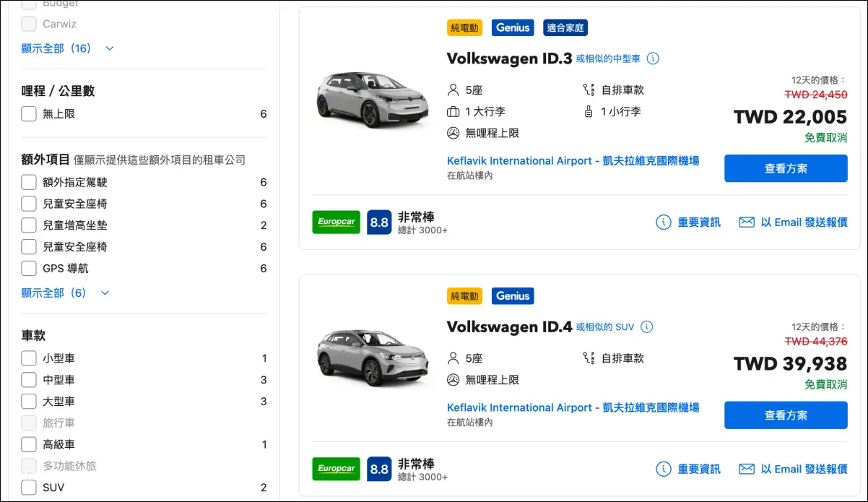Click envelope email icon on ID.3 card

(x=747, y=222)
